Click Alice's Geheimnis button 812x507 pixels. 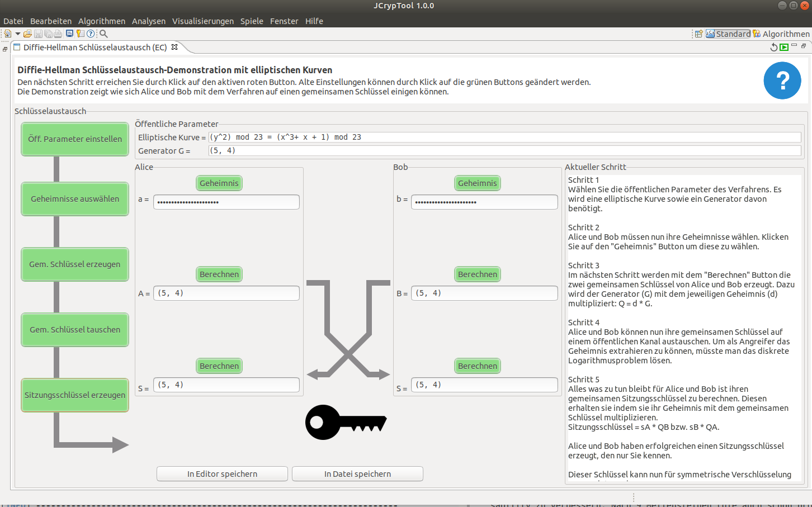(x=219, y=183)
